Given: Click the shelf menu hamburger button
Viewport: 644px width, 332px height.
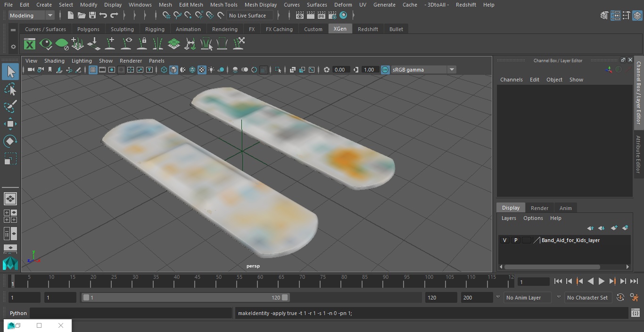Looking at the screenshot, I should (13, 29).
